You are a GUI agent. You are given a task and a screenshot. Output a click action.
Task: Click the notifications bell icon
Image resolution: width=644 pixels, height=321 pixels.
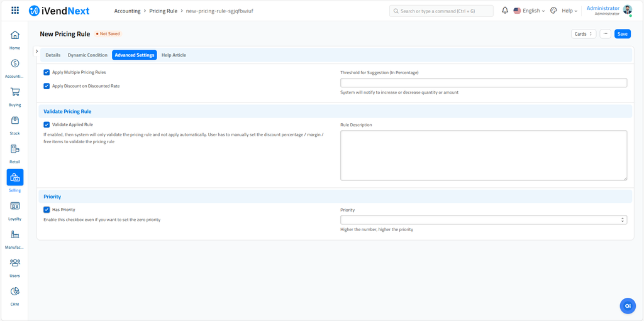click(x=504, y=11)
